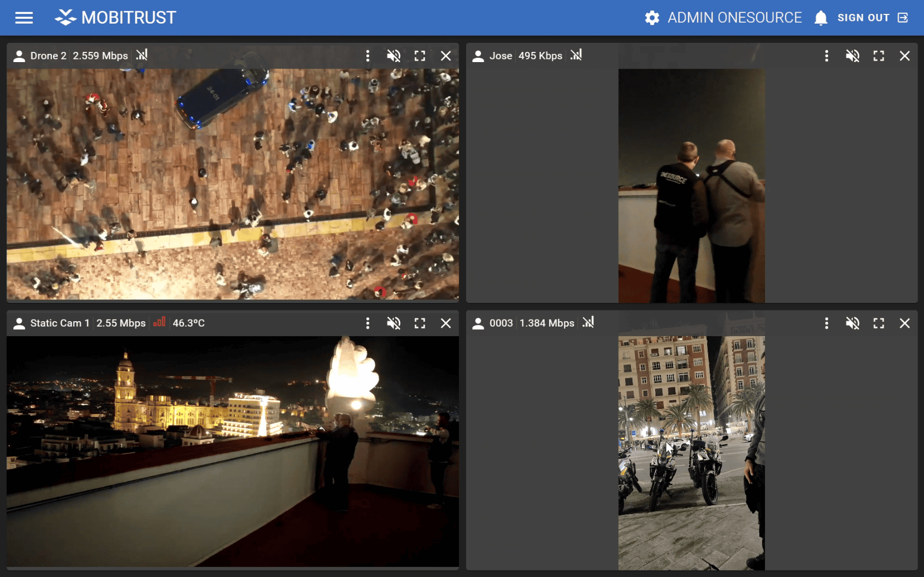The height and width of the screenshot is (577, 924).
Task: Open settings via the gear icon
Action: [x=652, y=18]
